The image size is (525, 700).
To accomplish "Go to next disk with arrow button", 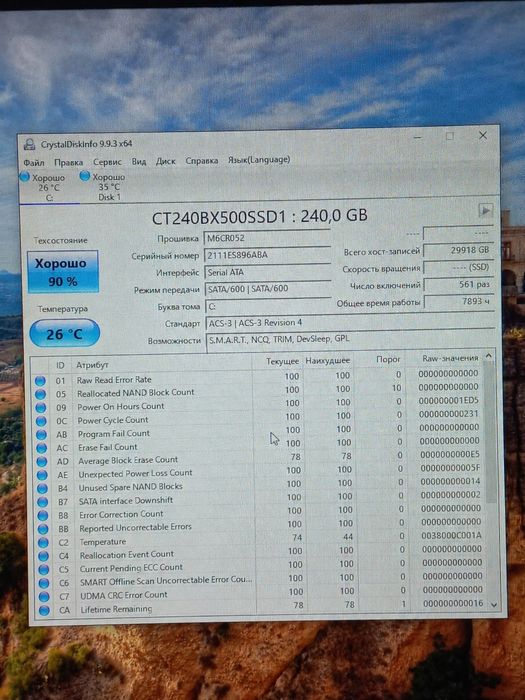I will (x=485, y=210).
